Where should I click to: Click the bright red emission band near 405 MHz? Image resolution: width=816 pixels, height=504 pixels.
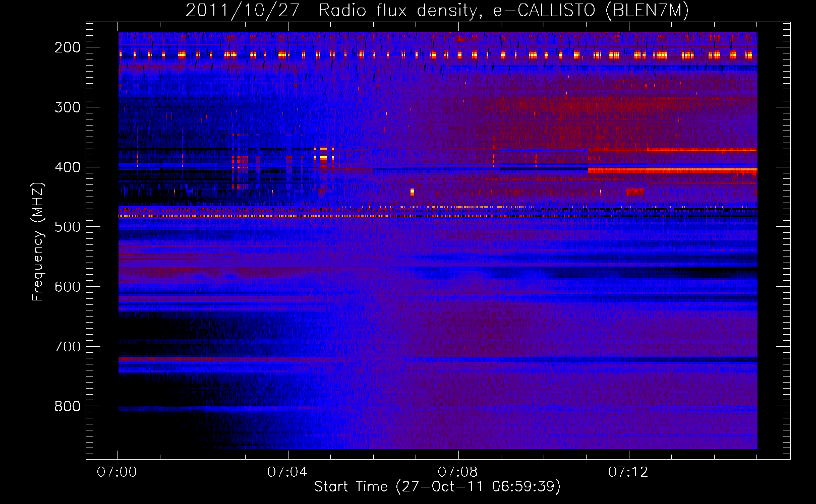pyautogui.click(x=672, y=170)
